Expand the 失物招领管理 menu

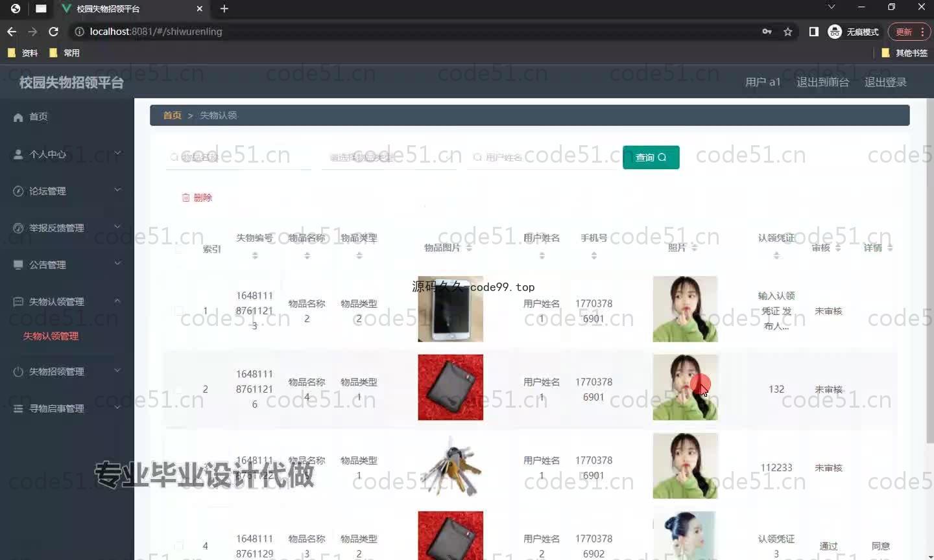click(117, 370)
